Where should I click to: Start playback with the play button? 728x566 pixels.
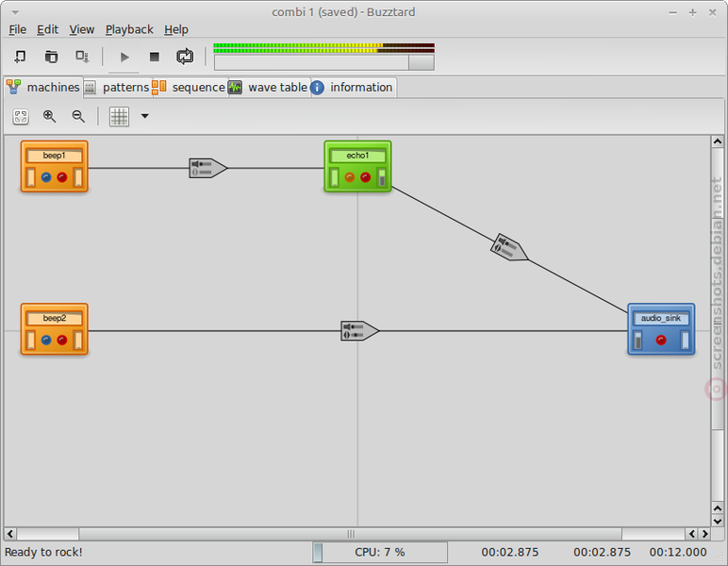tap(124, 58)
